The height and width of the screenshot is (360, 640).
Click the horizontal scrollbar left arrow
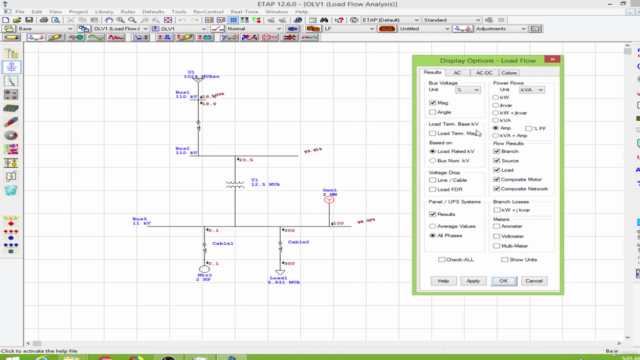pyautogui.click(x=28, y=343)
